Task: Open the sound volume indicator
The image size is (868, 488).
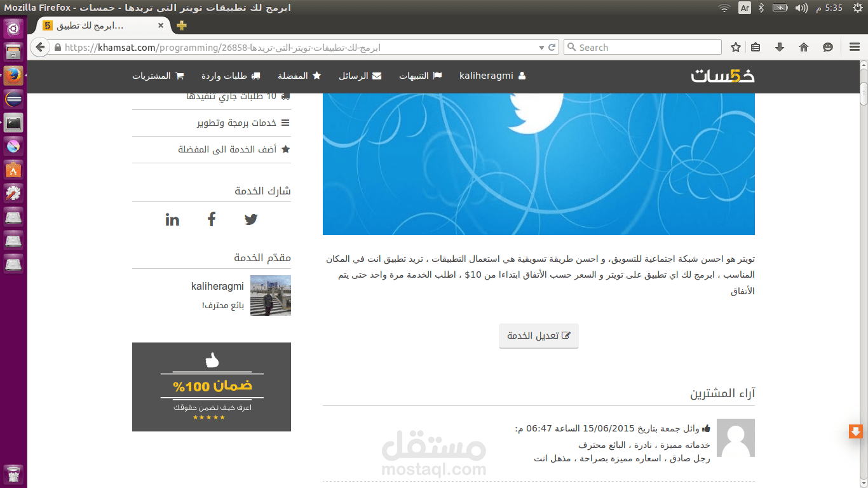Action: (x=801, y=8)
